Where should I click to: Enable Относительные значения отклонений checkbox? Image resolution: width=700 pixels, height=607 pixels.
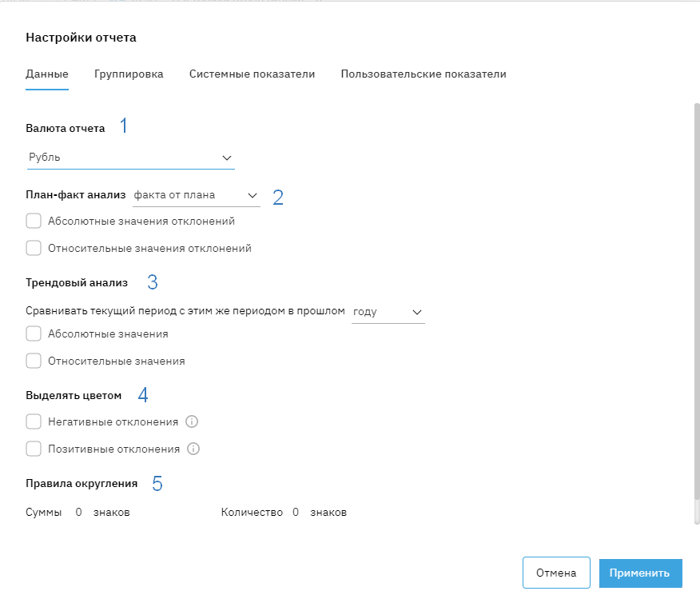(34, 248)
